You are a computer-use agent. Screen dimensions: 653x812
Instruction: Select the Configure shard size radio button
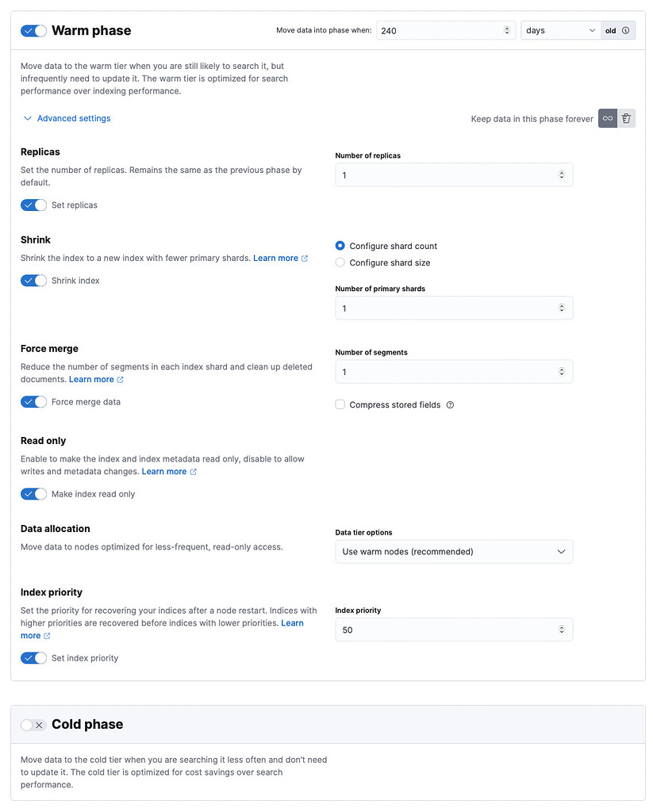pyautogui.click(x=340, y=262)
